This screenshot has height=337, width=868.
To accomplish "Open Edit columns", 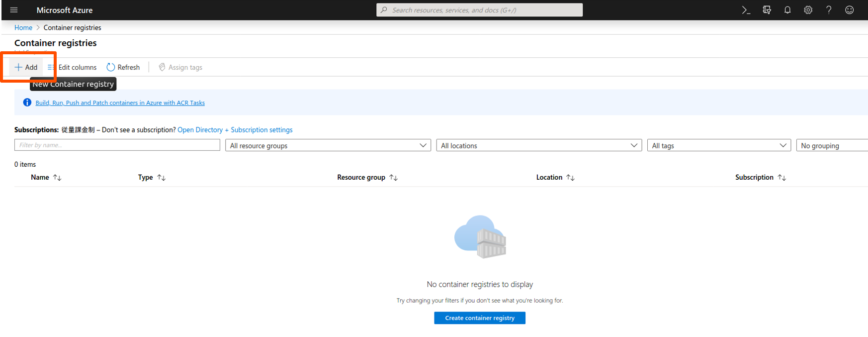I will click(x=73, y=67).
